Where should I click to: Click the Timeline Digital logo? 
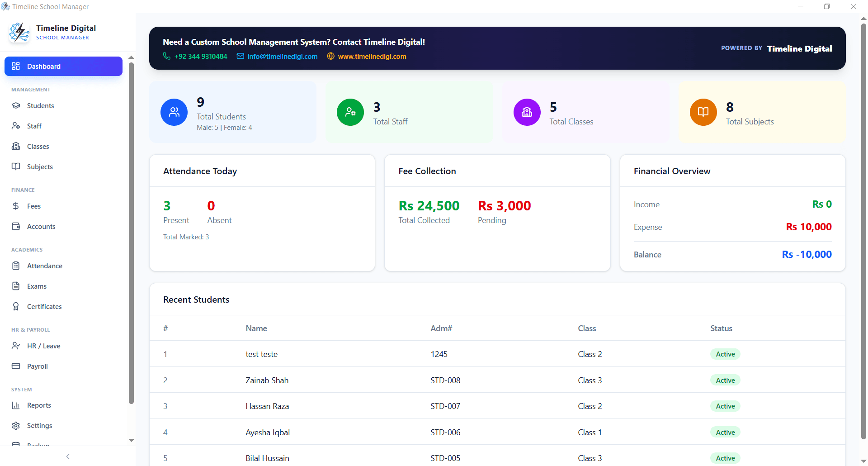(19, 32)
